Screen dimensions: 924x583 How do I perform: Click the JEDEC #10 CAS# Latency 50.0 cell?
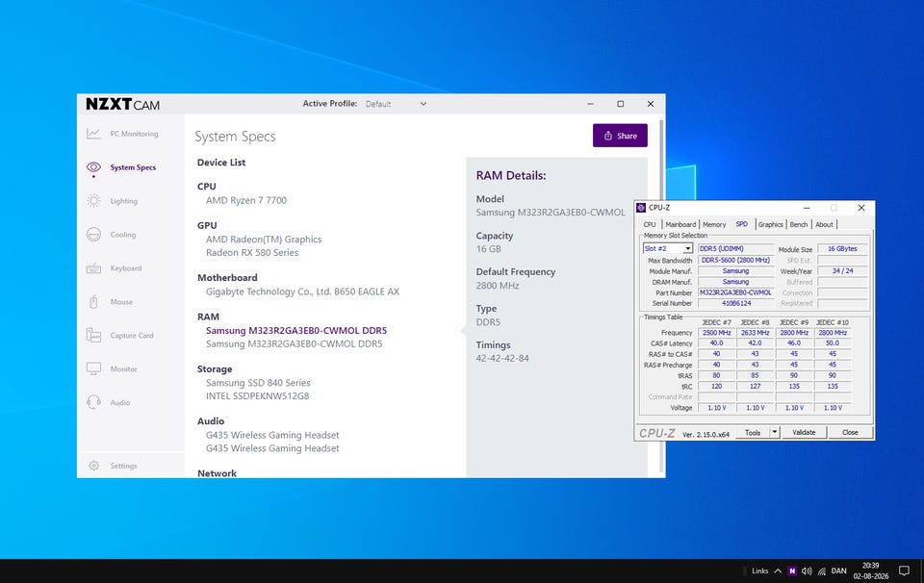coord(832,342)
